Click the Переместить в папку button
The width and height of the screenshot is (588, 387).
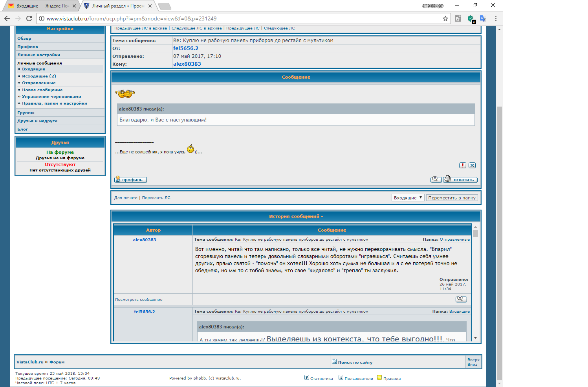(452, 198)
